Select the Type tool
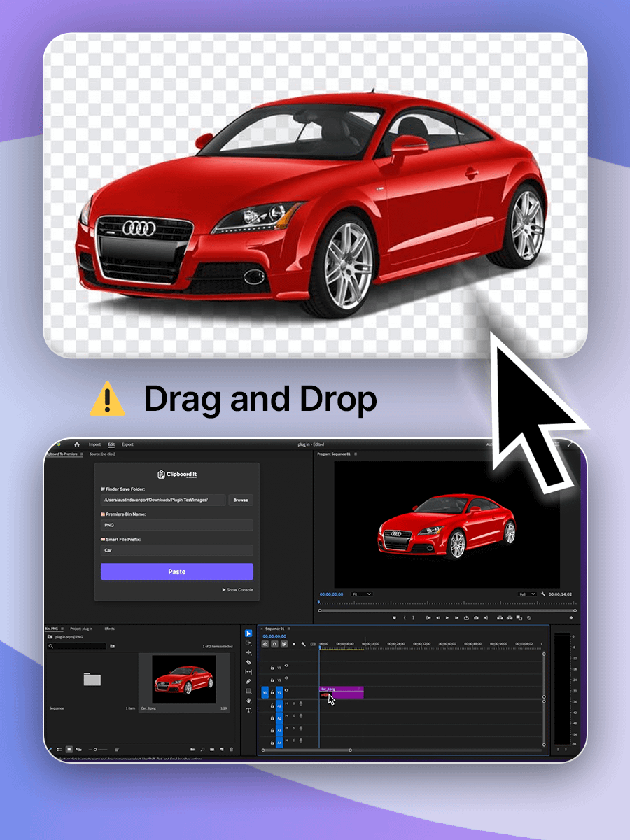The width and height of the screenshot is (630, 840). point(248,710)
